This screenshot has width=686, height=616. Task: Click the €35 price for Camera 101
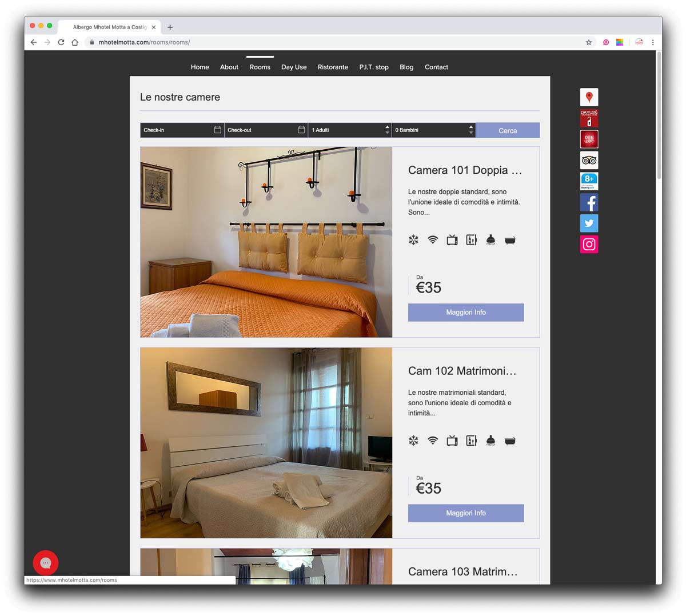tap(428, 287)
